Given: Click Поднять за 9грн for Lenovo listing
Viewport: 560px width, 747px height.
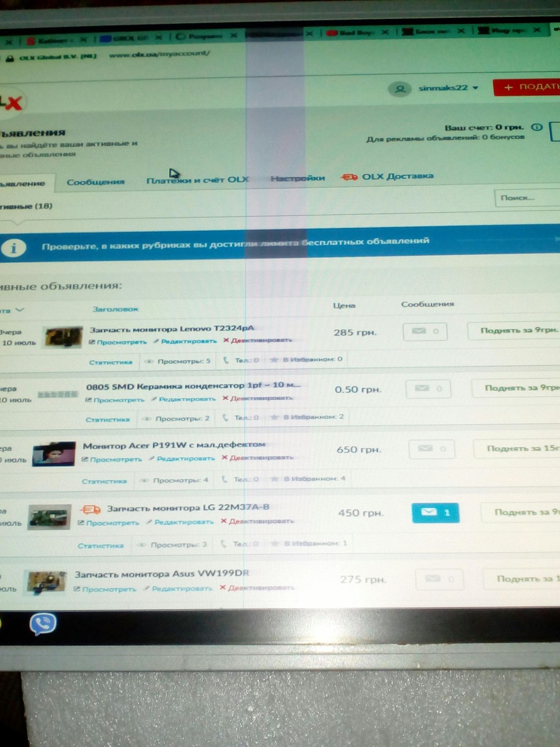Looking at the screenshot, I should (513, 330).
